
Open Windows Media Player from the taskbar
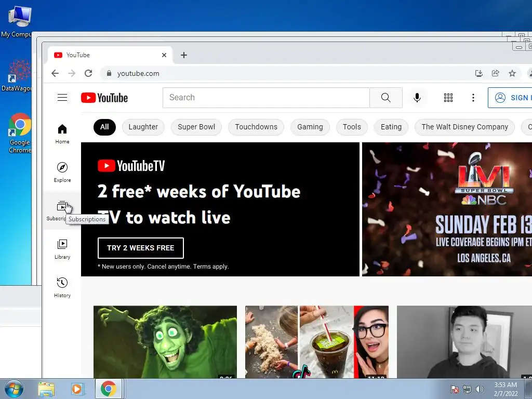tap(78, 389)
